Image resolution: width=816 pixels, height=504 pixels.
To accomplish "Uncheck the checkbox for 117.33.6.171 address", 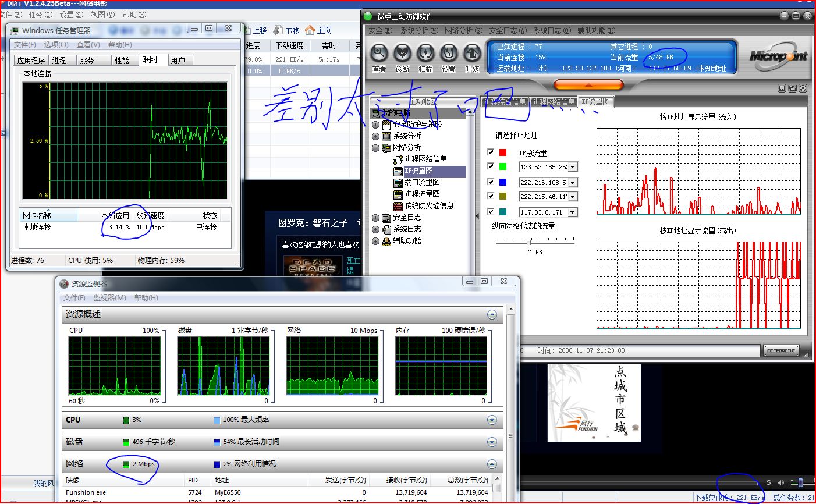I will 491,211.
